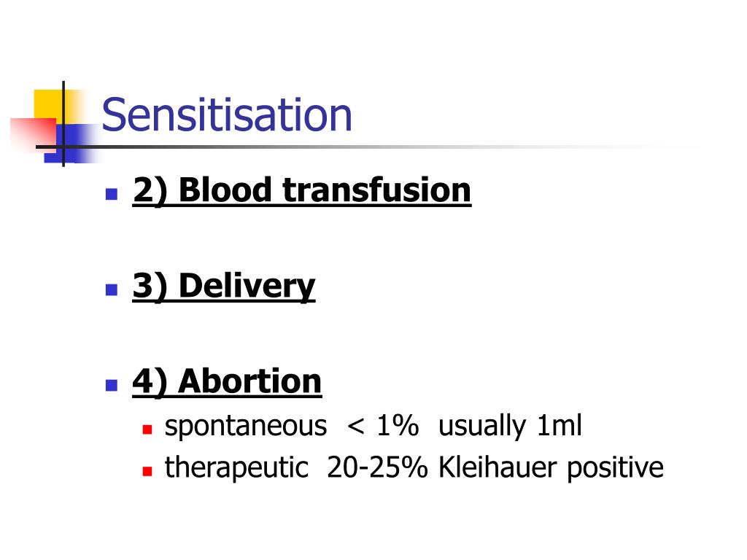The width and height of the screenshot is (747, 560).
Task: Click the red bullet beside spontaneous
Action: click(147, 429)
